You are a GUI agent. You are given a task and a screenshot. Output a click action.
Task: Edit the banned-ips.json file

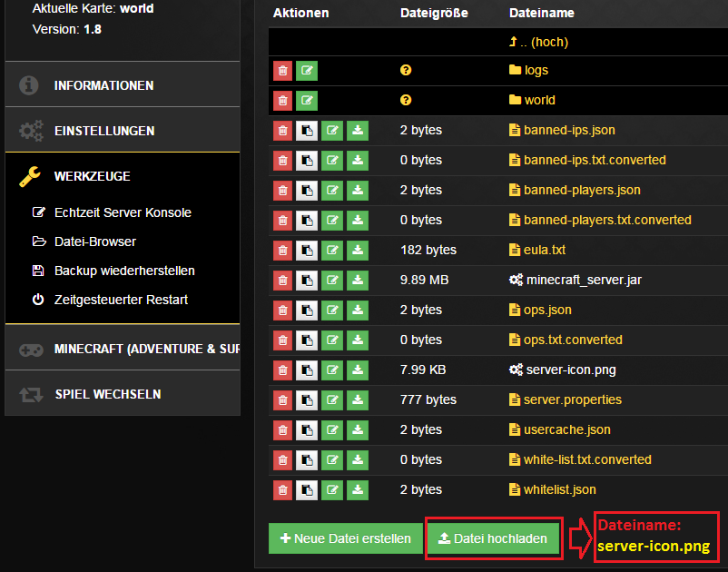(332, 131)
